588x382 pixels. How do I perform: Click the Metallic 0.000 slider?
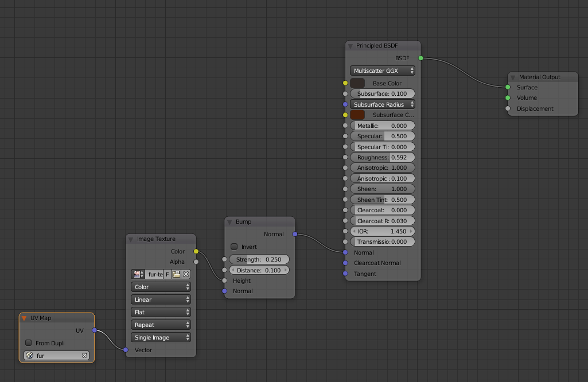coord(383,126)
